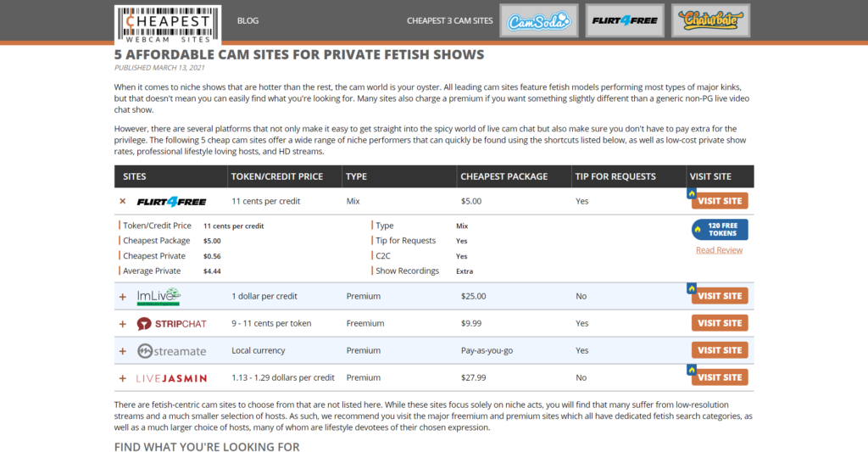This screenshot has width=868, height=452.
Task: Click the 'Average Private' detail label
Action: click(152, 271)
